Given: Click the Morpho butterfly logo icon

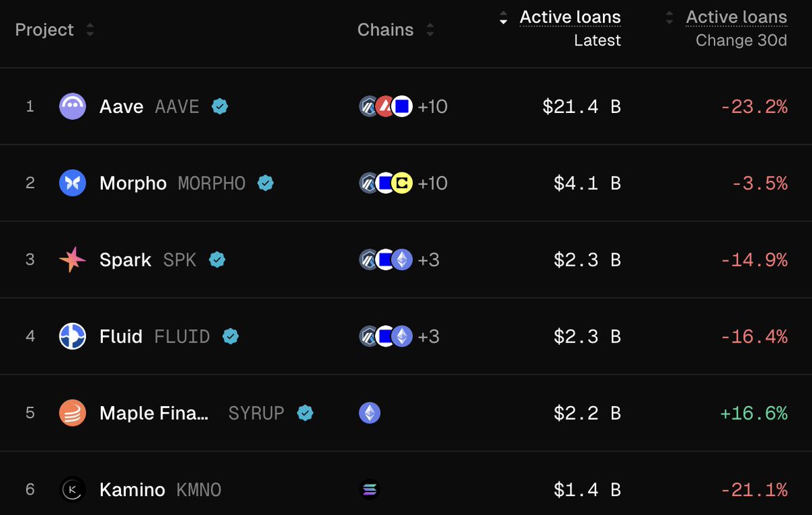Looking at the screenshot, I should pos(72,183).
